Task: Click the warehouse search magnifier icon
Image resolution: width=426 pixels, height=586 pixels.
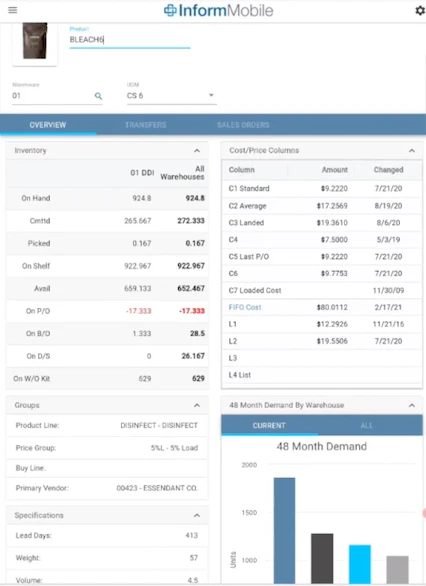Action: [98, 96]
